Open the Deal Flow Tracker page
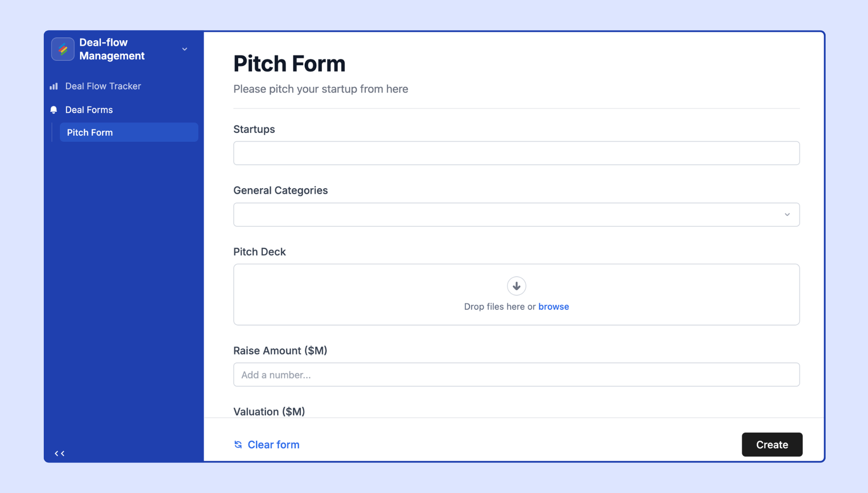The width and height of the screenshot is (868, 493). 103,86
